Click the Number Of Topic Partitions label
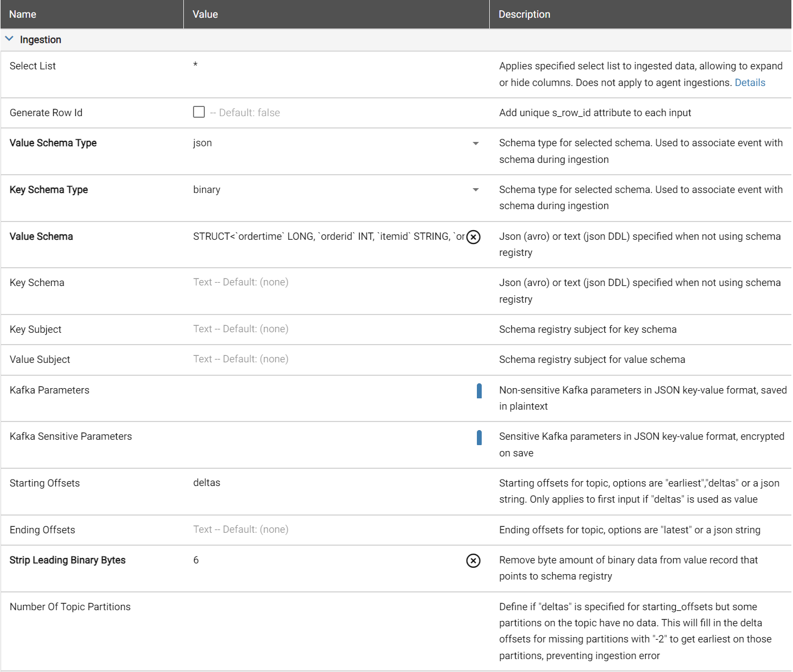Viewport: 793px width, 672px height. tap(70, 607)
